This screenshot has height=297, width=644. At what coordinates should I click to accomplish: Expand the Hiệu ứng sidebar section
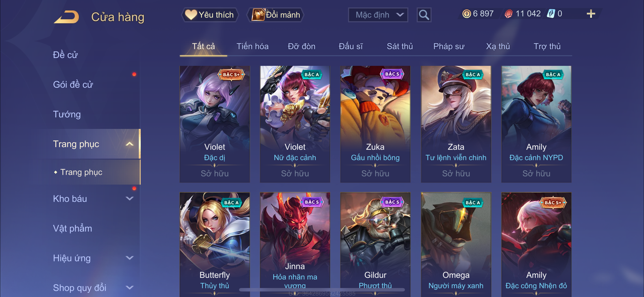pyautogui.click(x=129, y=258)
